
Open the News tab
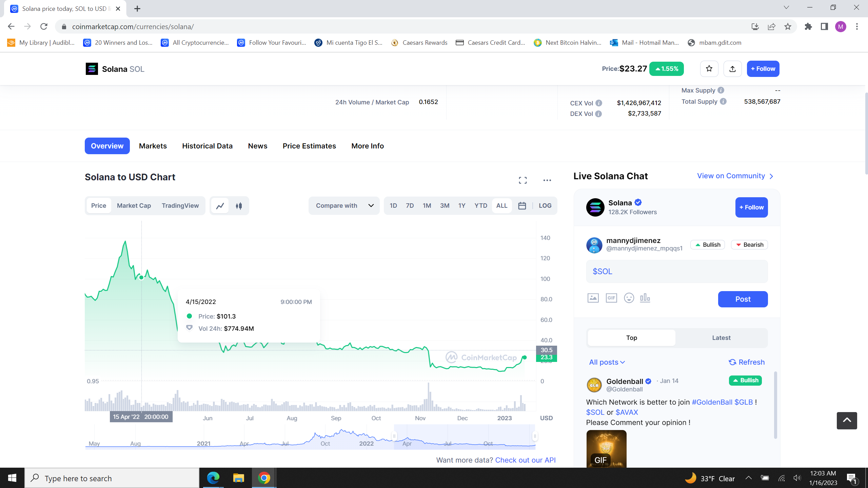258,146
